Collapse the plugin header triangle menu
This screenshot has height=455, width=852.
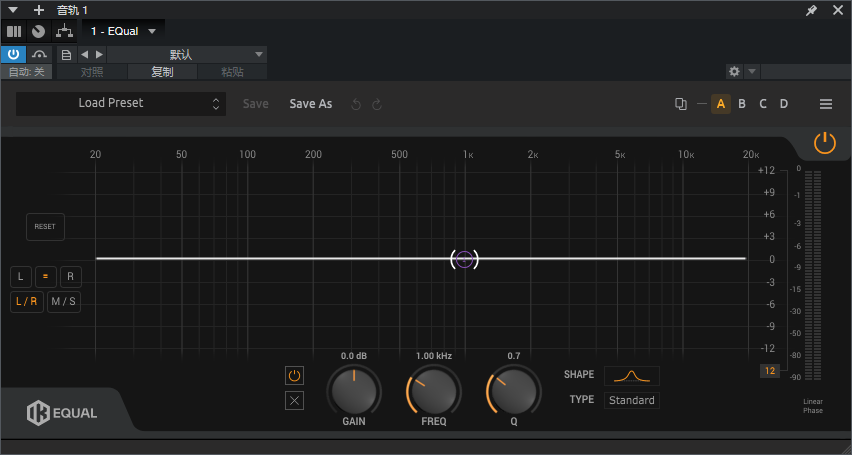click(x=13, y=10)
